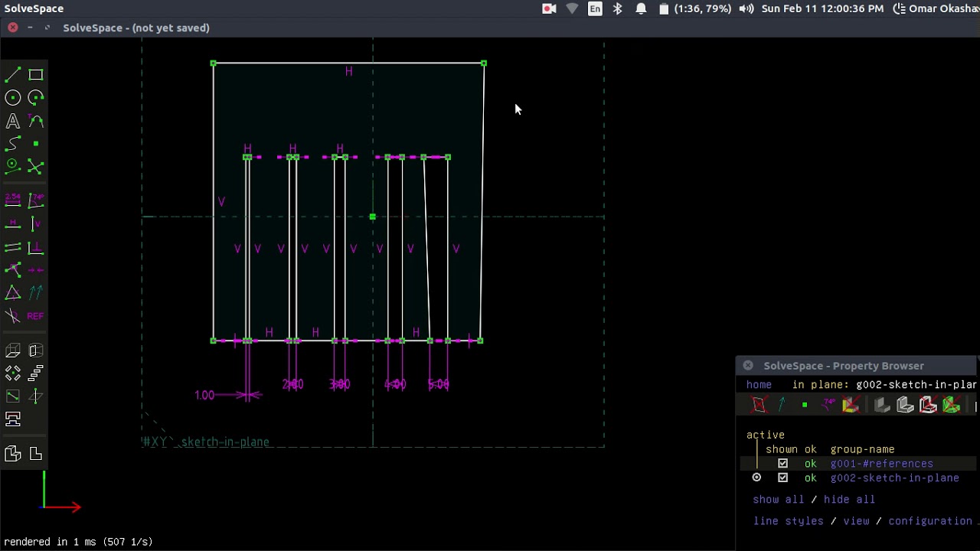Image resolution: width=980 pixels, height=551 pixels.
Task: Open the Bluetooth system tray indicator
Action: (618, 8)
